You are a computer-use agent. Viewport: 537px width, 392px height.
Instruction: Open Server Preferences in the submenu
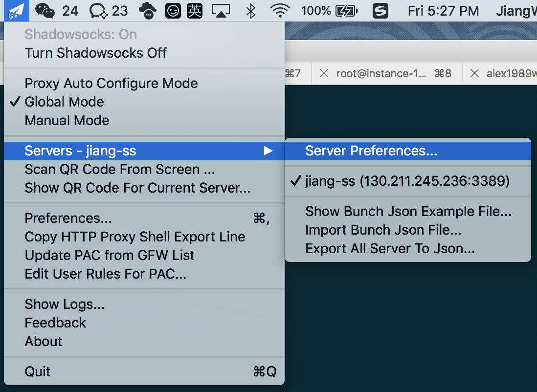coord(408,151)
